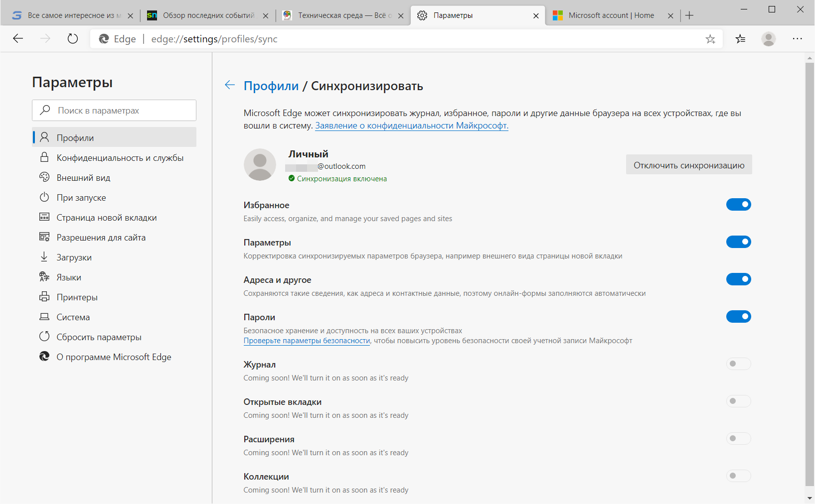This screenshot has height=504, width=815.
Task: Toggle Адреса и другое sync switch
Action: (x=738, y=279)
